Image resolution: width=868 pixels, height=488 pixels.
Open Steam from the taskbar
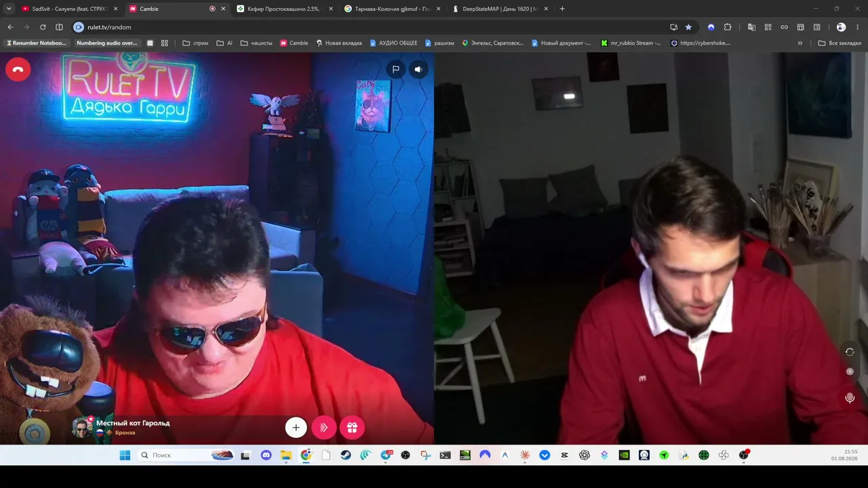[346, 455]
